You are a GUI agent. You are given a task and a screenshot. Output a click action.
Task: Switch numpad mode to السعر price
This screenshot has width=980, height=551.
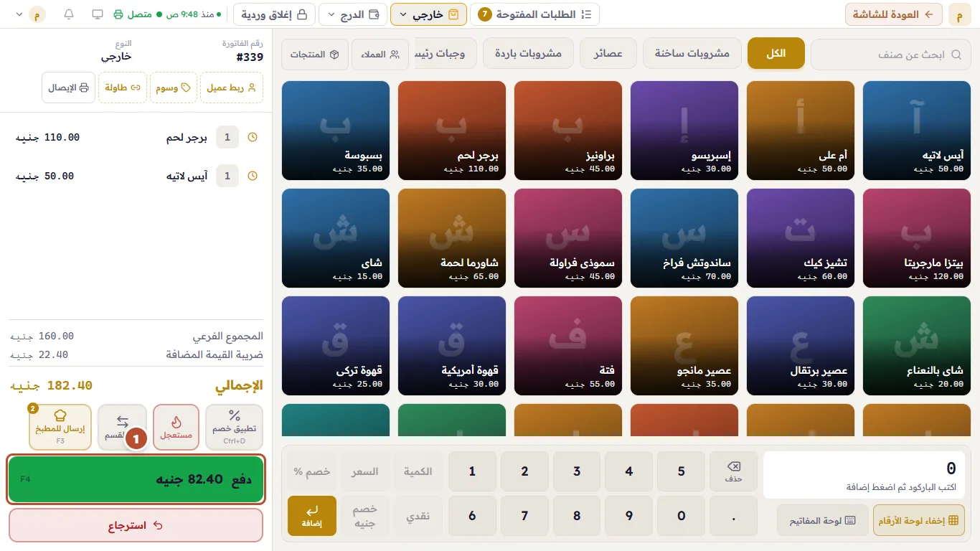tap(364, 471)
